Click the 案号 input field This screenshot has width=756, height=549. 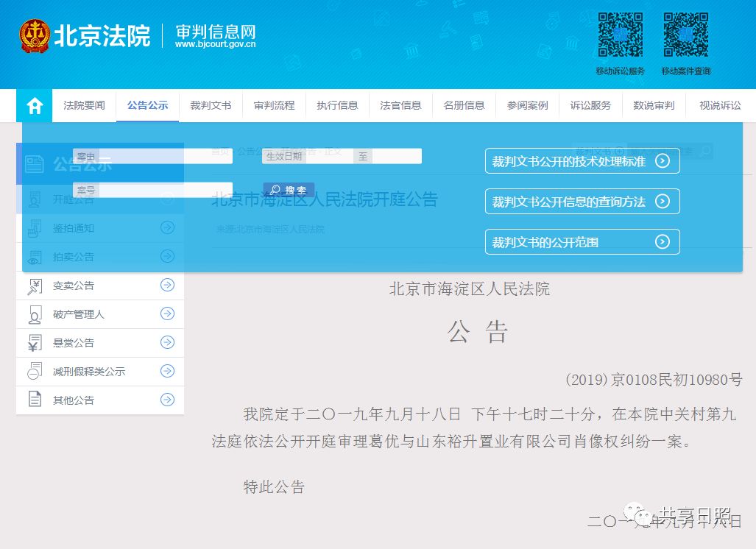click(153, 190)
